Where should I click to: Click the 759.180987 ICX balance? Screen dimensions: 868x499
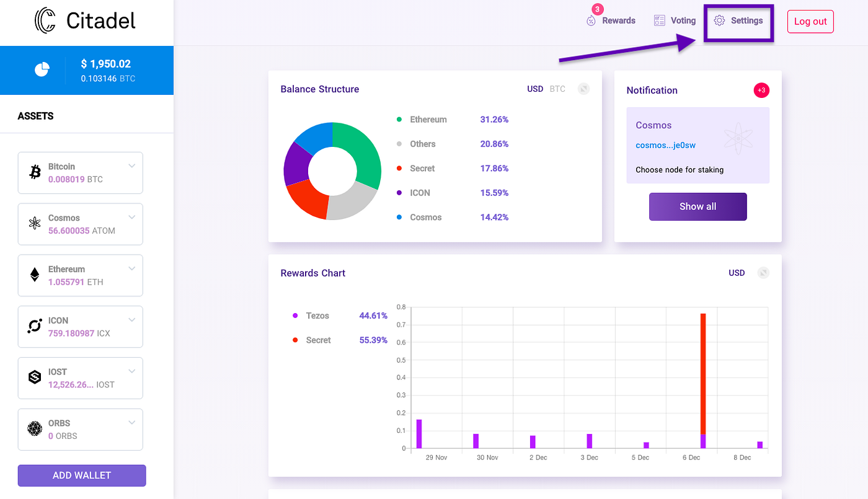click(x=79, y=333)
